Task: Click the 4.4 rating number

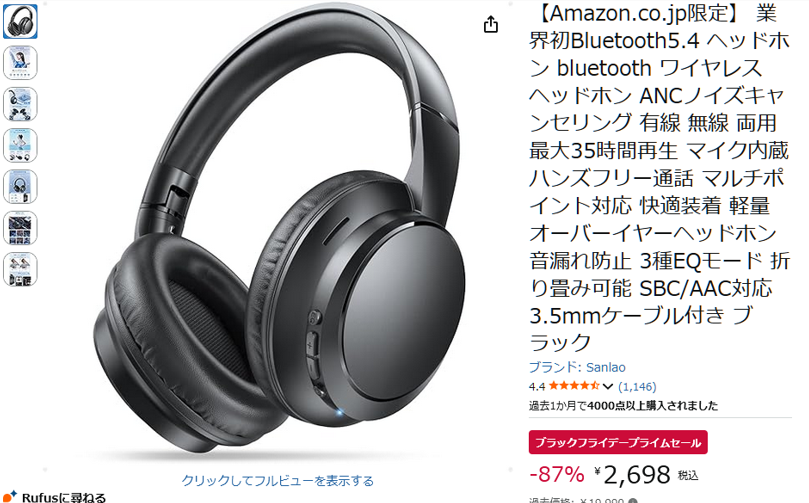Action: pyautogui.click(x=537, y=386)
